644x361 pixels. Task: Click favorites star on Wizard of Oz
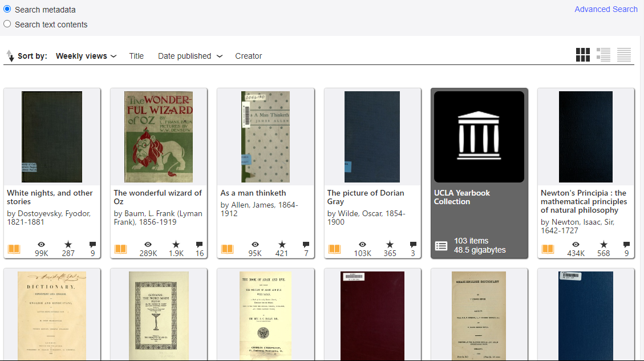coord(176,245)
